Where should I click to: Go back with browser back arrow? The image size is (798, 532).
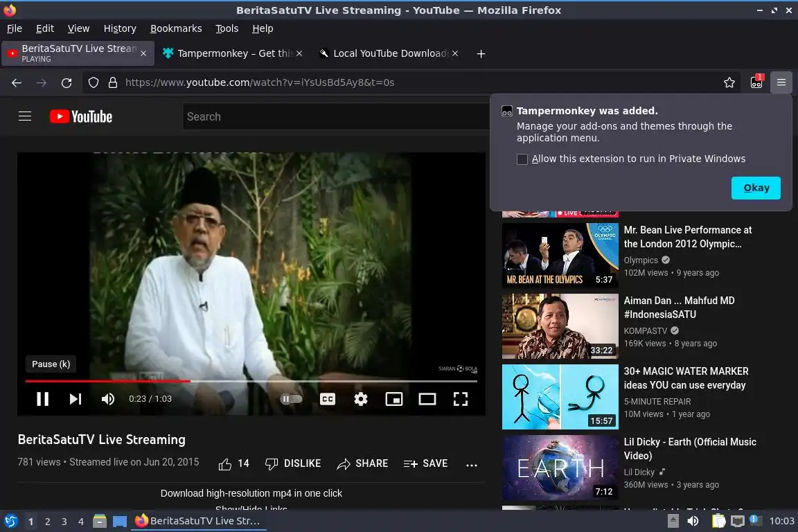pyautogui.click(x=17, y=82)
